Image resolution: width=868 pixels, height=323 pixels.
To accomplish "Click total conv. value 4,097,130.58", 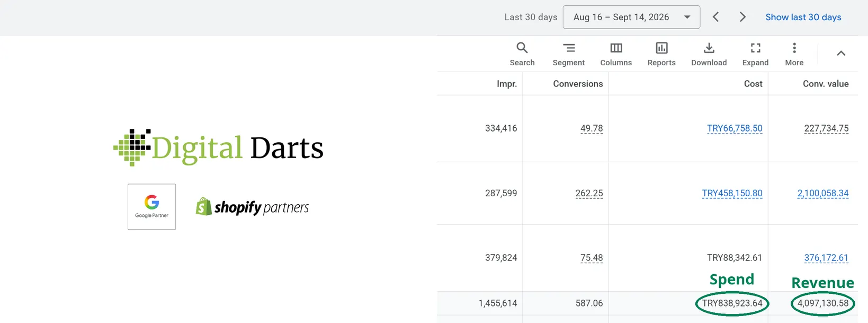I will click(823, 303).
